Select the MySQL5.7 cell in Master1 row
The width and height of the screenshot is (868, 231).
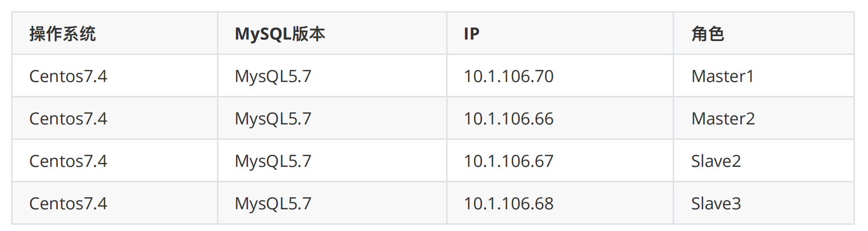(273, 76)
